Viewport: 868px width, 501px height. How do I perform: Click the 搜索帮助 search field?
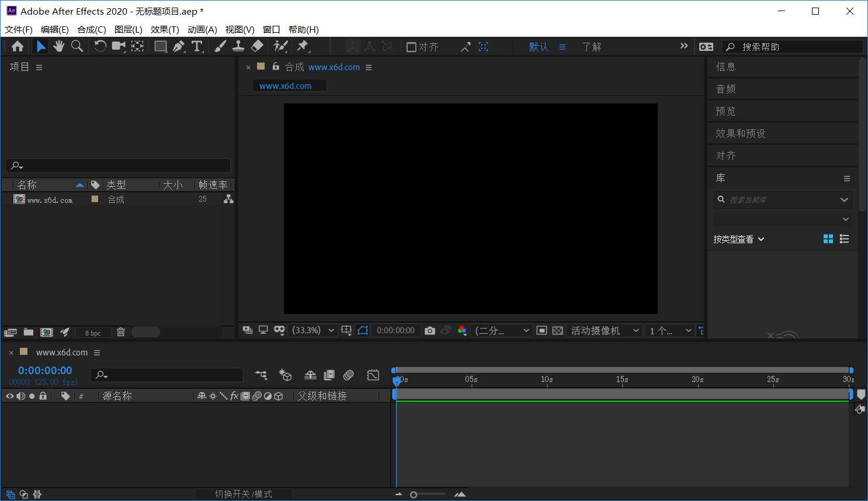(x=792, y=47)
